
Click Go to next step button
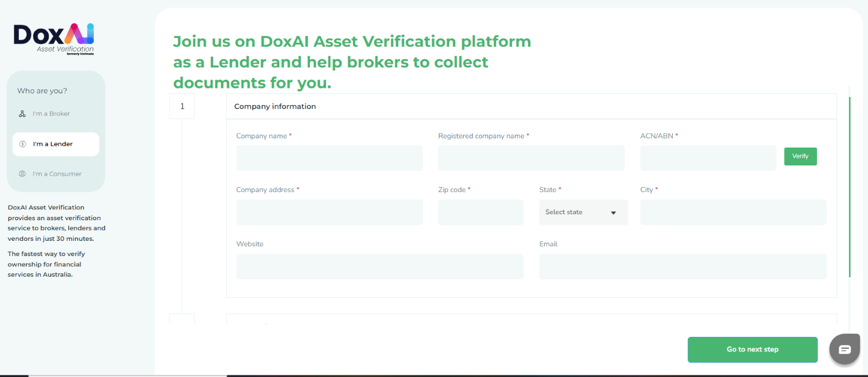pyautogui.click(x=752, y=349)
